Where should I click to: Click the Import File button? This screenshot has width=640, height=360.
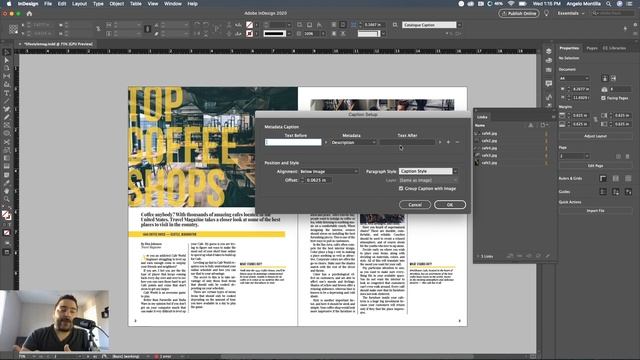595,211
